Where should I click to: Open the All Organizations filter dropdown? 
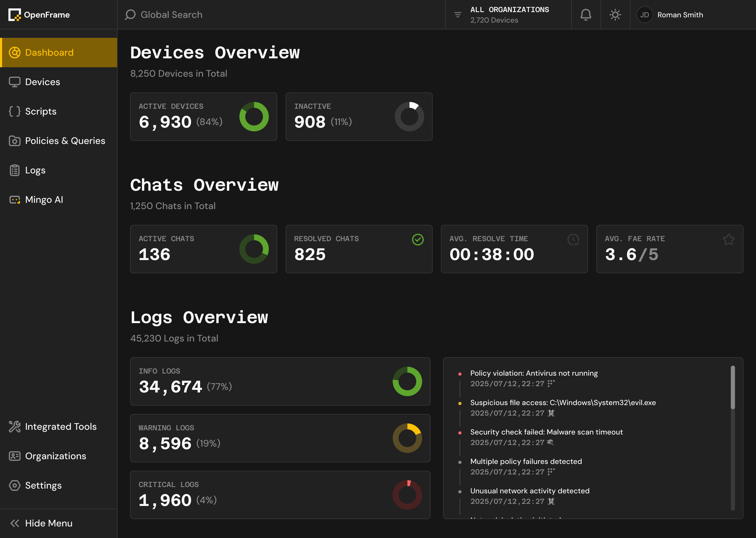[x=508, y=14]
